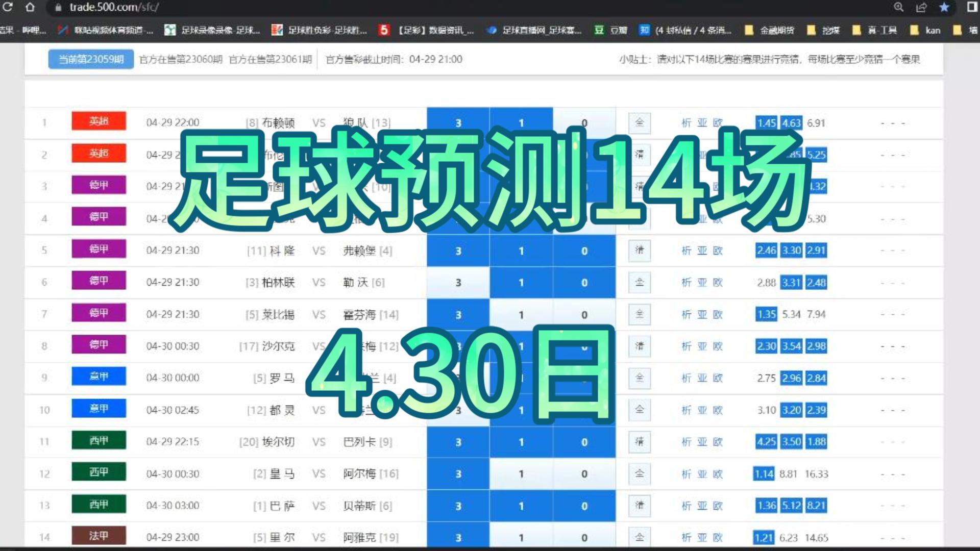
Task: Open the 豆瓣 bookmark
Action: coord(611,30)
